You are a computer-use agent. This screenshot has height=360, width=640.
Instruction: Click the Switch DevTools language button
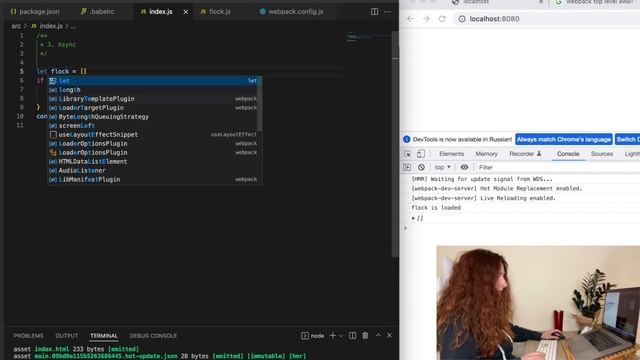click(627, 139)
